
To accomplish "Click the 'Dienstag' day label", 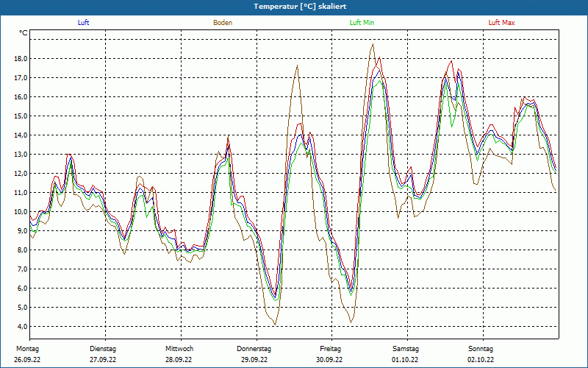I will 103,349.
